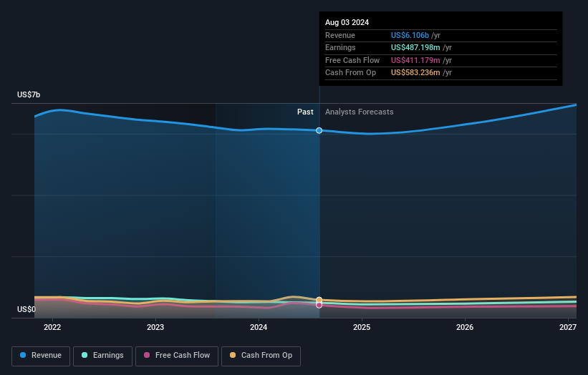This screenshot has height=375, width=588.
Task: Toggle the Revenue series in the legend
Action: (41, 356)
